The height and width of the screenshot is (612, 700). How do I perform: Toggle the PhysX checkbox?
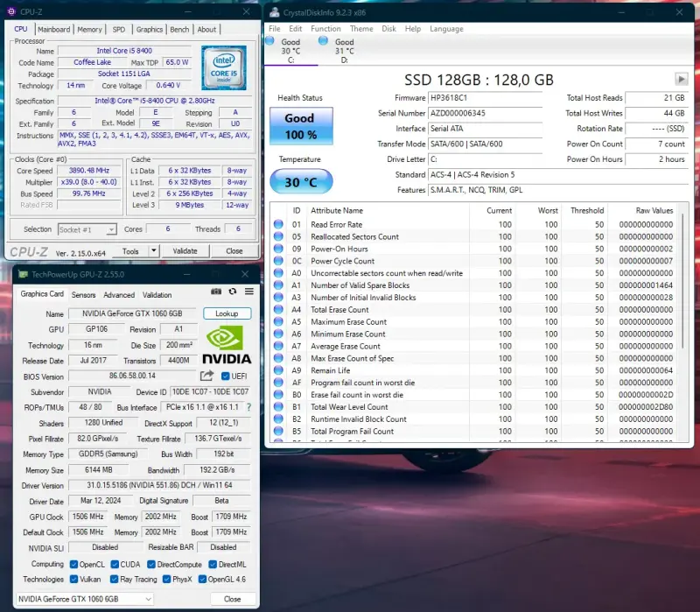(x=166, y=579)
